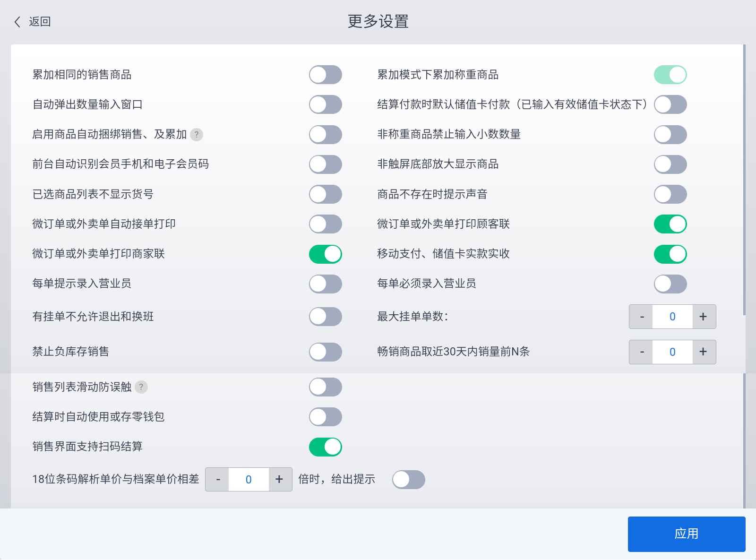Enable 禁止负库存销售 switch
Viewport: 756px width, 560px height.
coord(325,352)
